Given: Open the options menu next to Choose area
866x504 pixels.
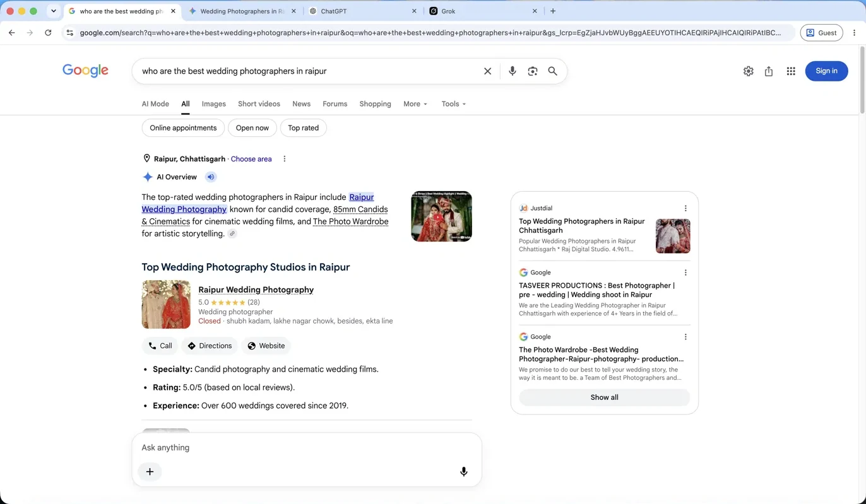Looking at the screenshot, I should 284,159.
